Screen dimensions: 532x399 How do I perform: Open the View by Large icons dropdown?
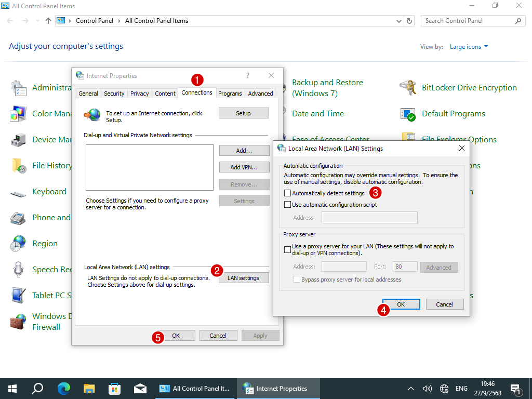[x=469, y=47]
